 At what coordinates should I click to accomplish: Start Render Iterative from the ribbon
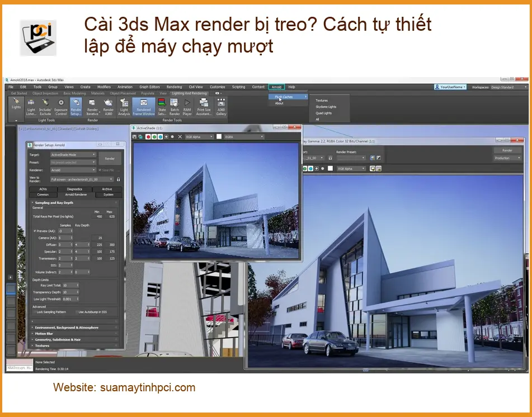tap(92, 107)
